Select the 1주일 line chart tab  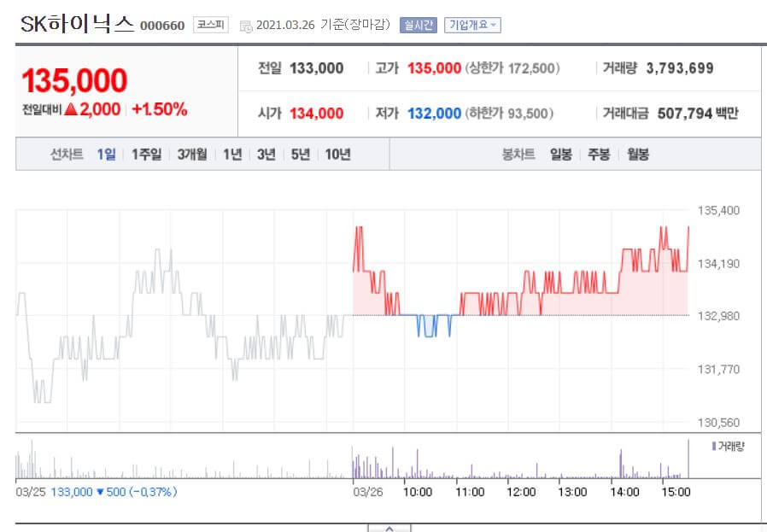(x=146, y=155)
